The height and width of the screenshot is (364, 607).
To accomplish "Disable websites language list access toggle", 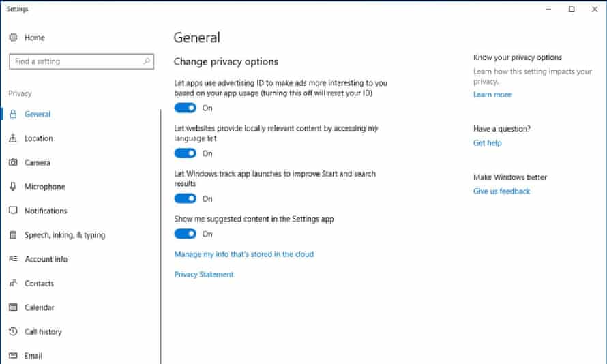I will click(185, 153).
